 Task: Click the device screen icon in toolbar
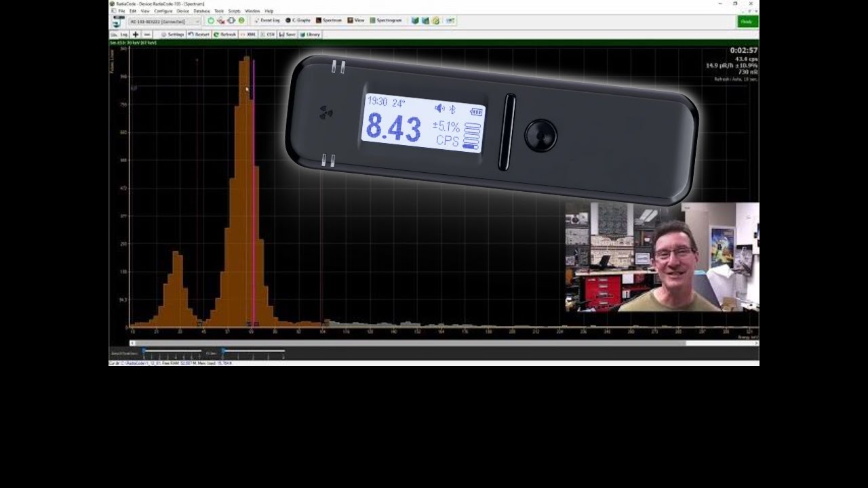231,21
